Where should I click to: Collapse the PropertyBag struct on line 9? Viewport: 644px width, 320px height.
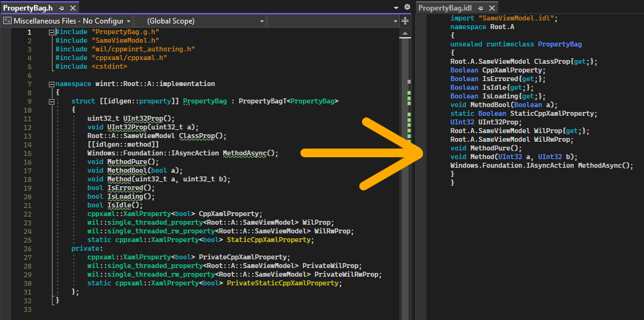pyautogui.click(x=51, y=101)
